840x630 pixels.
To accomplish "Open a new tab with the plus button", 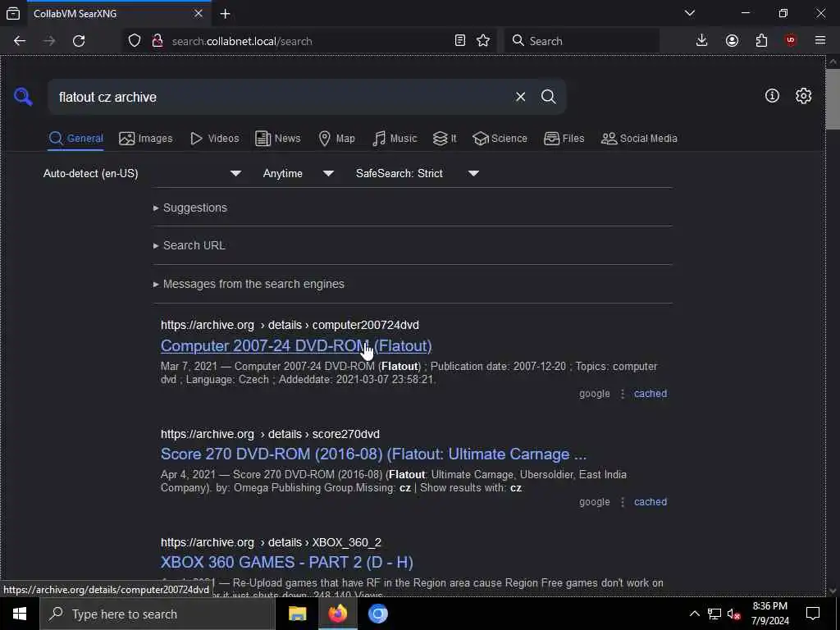I will coord(225,13).
